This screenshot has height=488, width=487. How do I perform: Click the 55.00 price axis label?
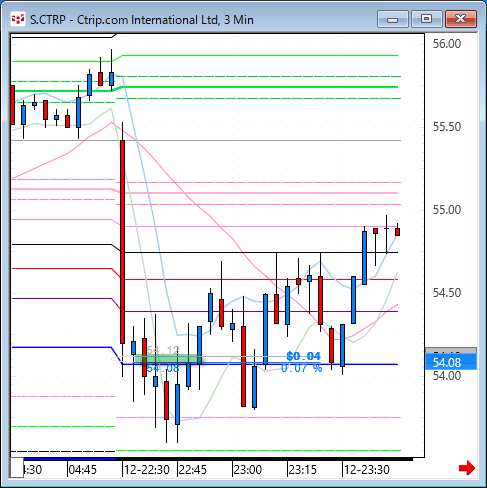[x=447, y=210]
